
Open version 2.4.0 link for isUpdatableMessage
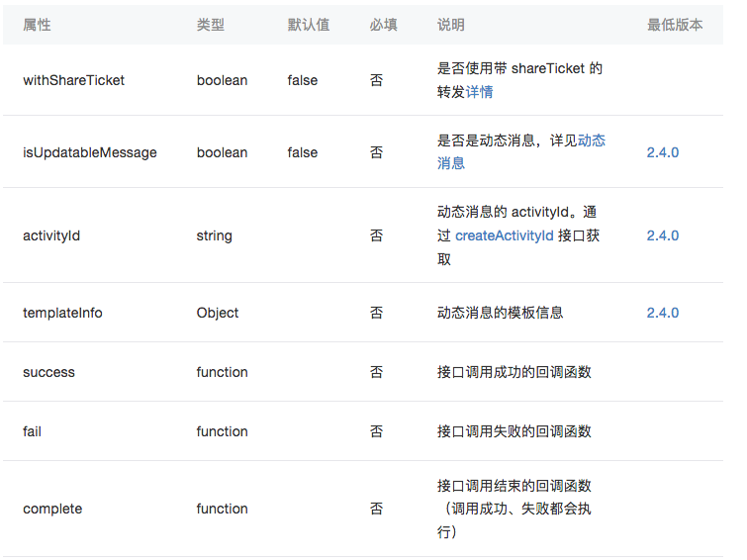[x=663, y=152]
